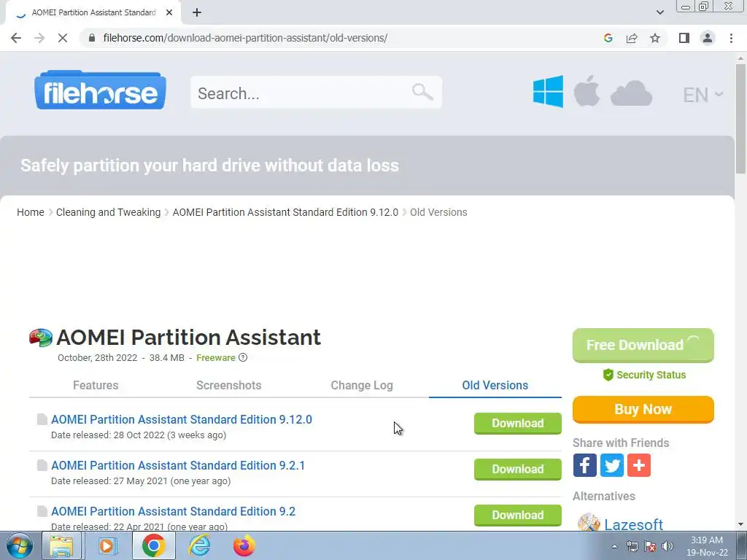Screen dimensions: 747x560
Task: Click the volume speaker tray icon
Action: click(x=667, y=546)
